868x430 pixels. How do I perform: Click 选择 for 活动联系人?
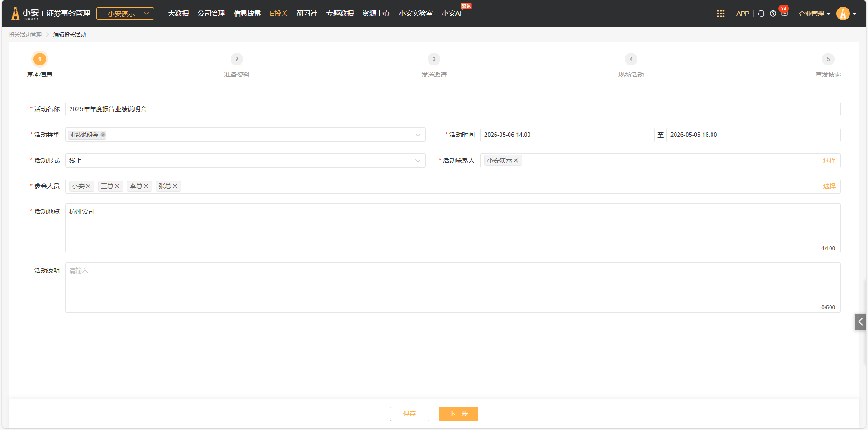830,160
